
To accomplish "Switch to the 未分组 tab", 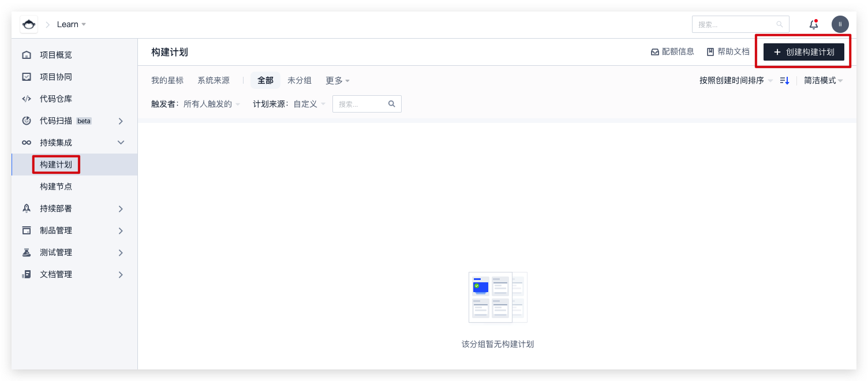I will pyautogui.click(x=299, y=80).
